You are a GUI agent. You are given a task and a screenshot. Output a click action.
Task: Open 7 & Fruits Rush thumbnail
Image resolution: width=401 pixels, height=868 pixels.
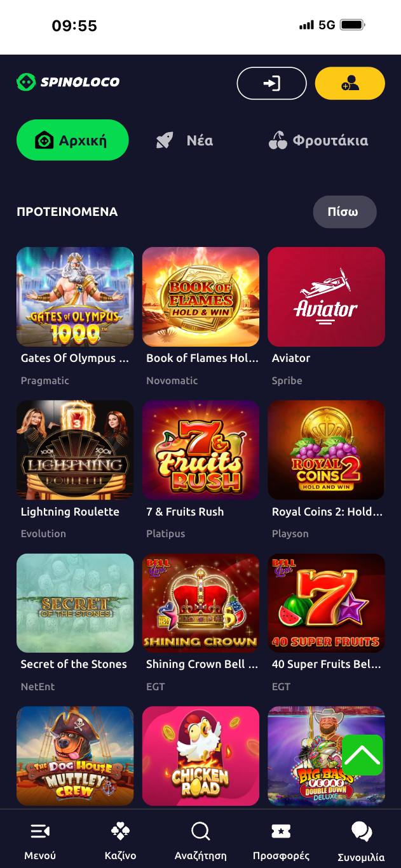(x=201, y=450)
